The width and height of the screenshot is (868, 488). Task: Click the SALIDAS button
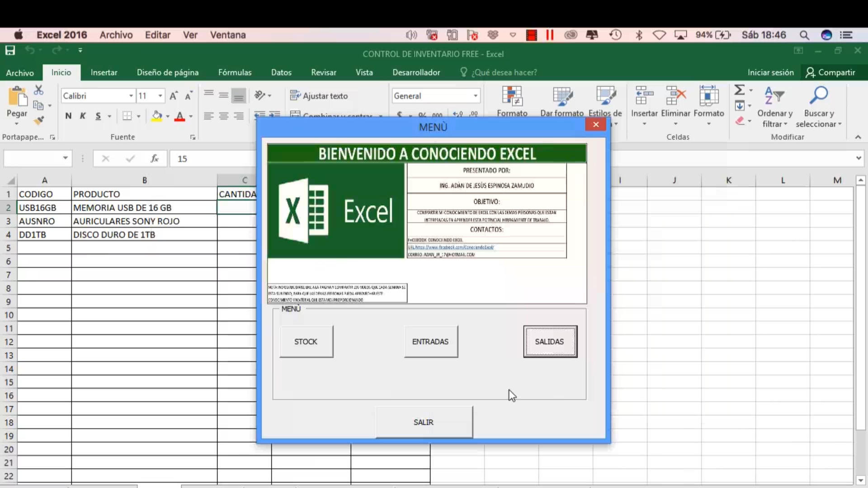coord(550,342)
